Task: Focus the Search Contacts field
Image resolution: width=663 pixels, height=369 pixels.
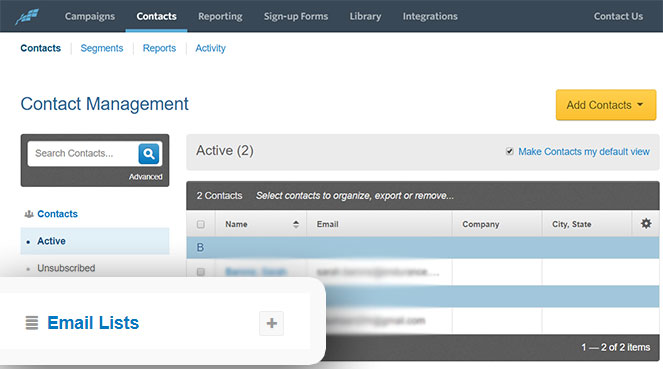Action: click(83, 153)
